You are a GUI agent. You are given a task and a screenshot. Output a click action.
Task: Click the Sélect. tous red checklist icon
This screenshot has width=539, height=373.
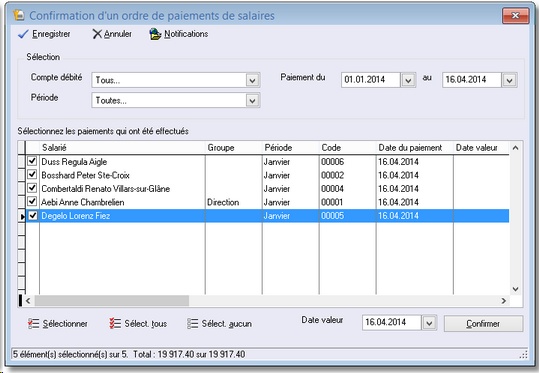click(x=115, y=323)
